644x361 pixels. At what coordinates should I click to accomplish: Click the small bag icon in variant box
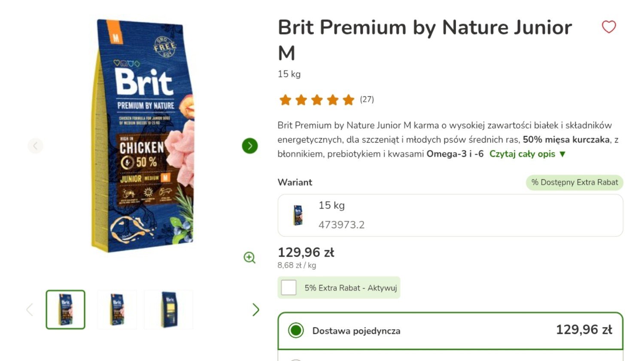298,215
